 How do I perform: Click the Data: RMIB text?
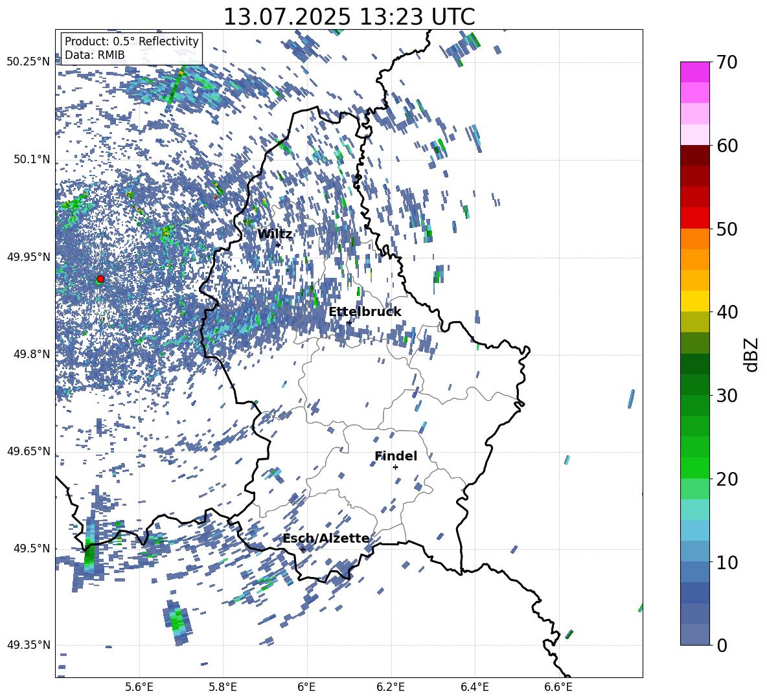click(x=95, y=55)
